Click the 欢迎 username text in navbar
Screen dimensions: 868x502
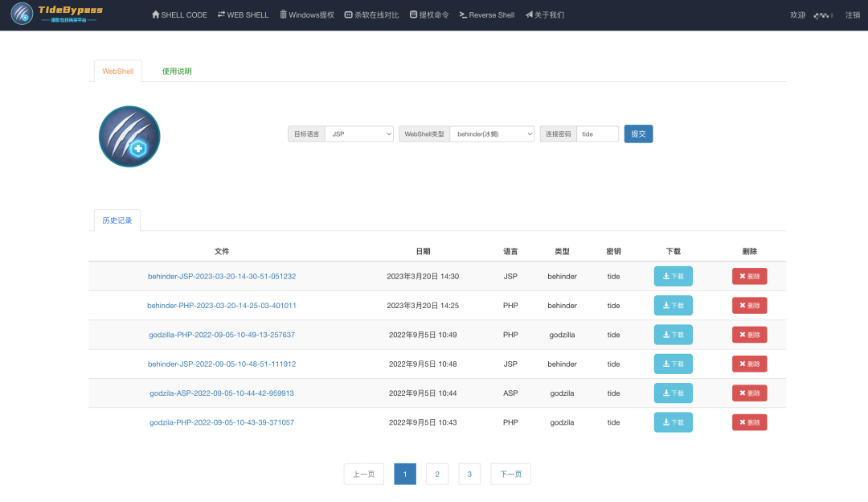click(811, 15)
